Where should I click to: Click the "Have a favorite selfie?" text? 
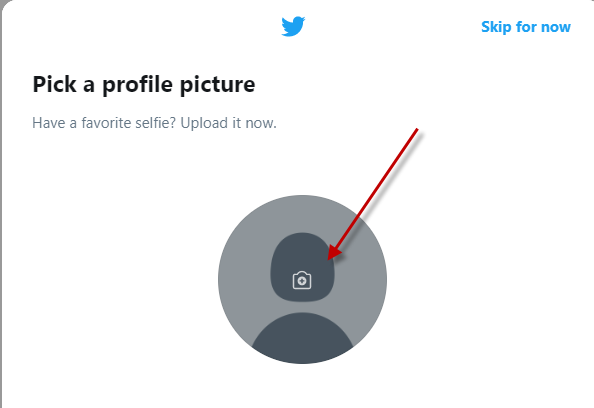pyautogui.click(x=104, y=123)
